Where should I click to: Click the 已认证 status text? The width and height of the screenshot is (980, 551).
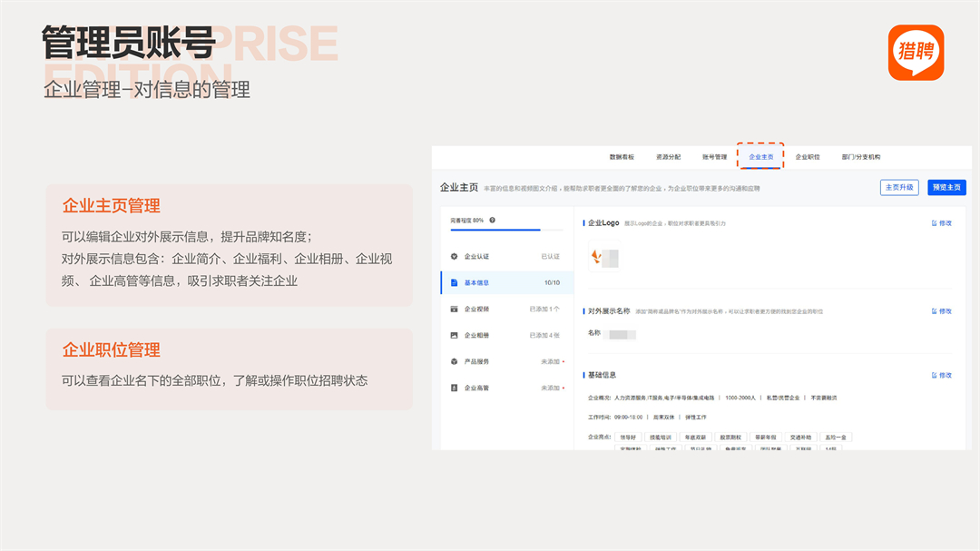point(551,256)
